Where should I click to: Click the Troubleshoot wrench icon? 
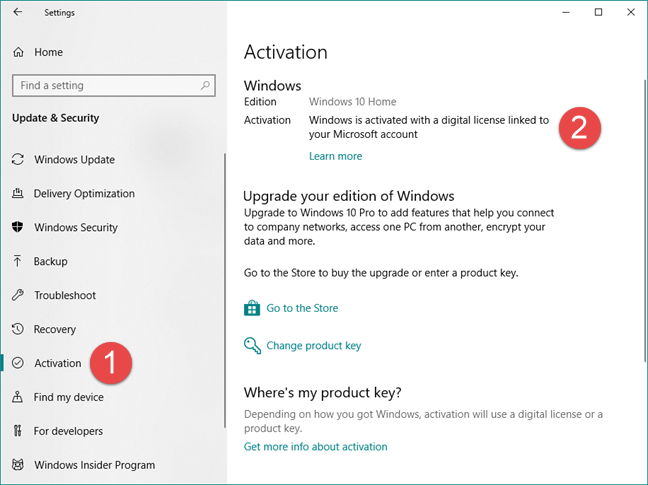pyautogui.click(x=17, y=295)
